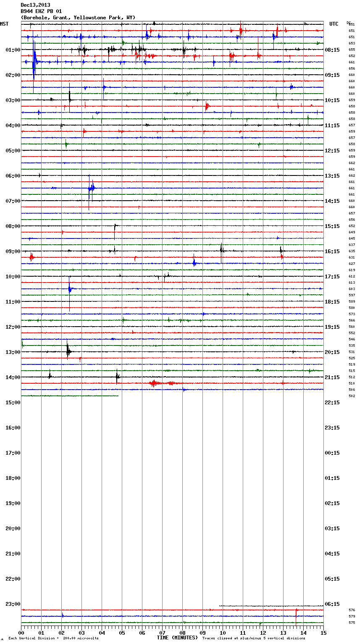Screen dimensions: 357x644
Task: Click the 06:15 UTC time label
Action: click(x=332, y=604)
